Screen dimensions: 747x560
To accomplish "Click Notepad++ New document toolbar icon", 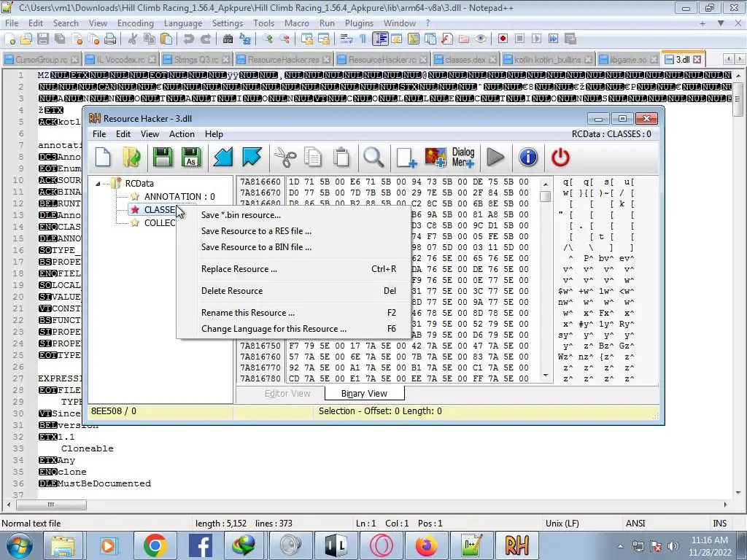I will [x=9, y=39].
